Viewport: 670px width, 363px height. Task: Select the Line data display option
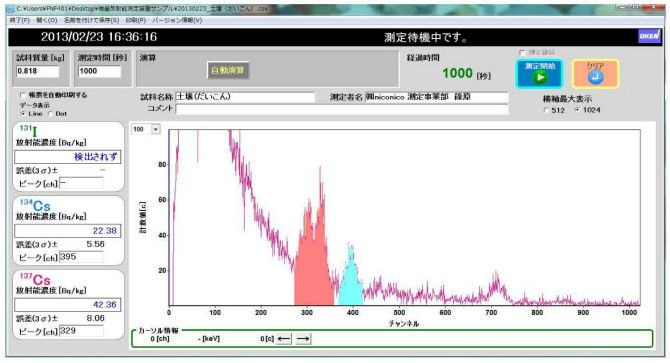click(x=23, y=114)
